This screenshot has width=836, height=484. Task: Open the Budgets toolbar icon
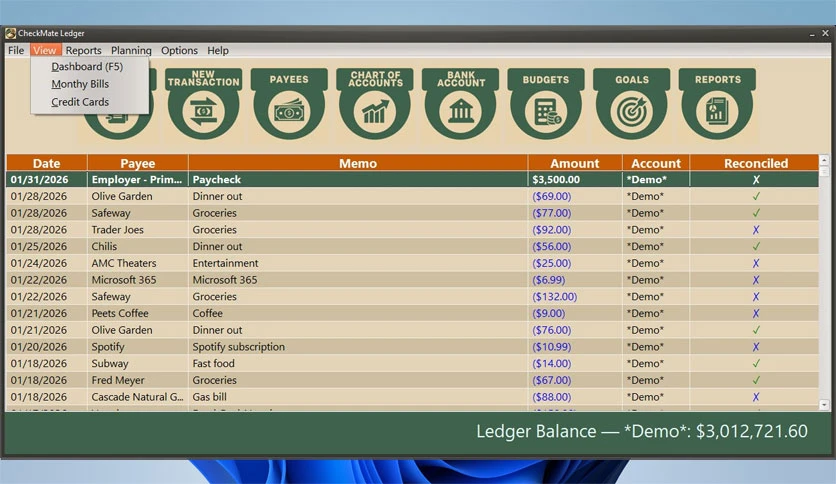[546, 104]
